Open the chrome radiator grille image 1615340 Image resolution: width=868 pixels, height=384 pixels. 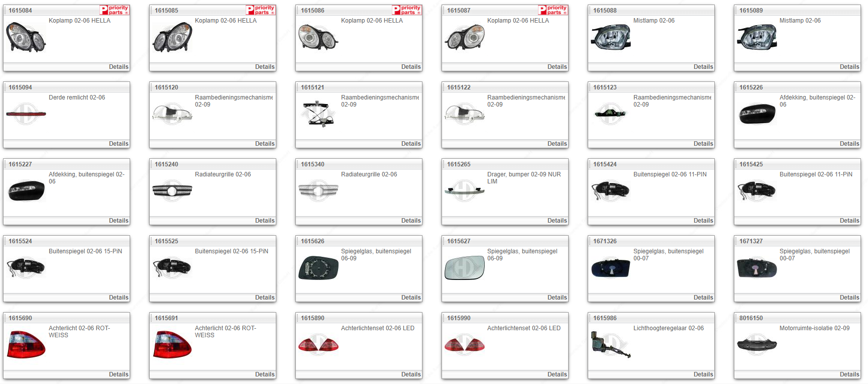318,191
